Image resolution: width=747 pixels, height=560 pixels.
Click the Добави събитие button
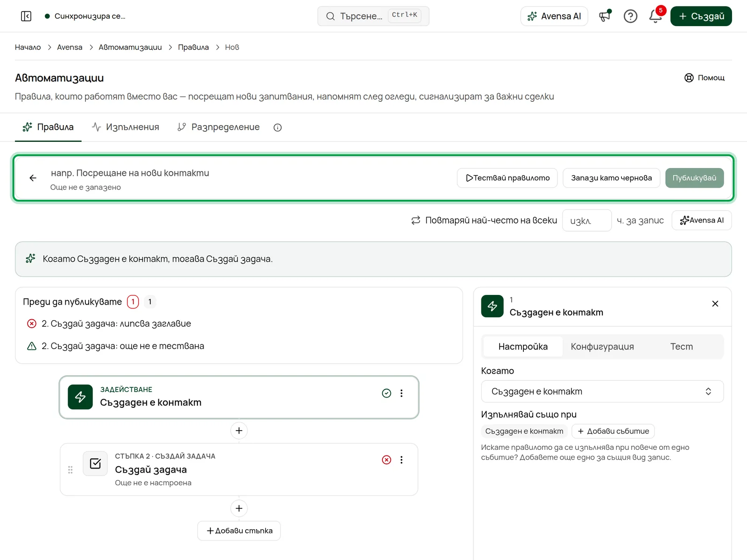613,431
